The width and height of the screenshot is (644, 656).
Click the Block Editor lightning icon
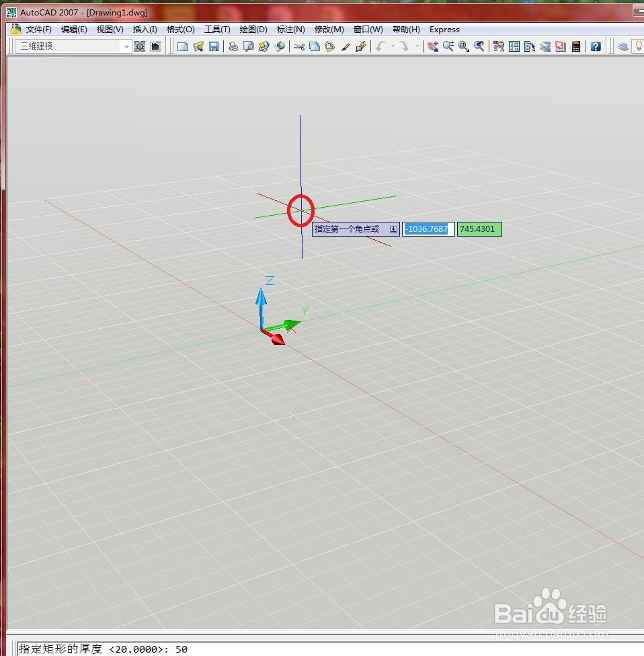pyautogui.click(x=361, y=46)
